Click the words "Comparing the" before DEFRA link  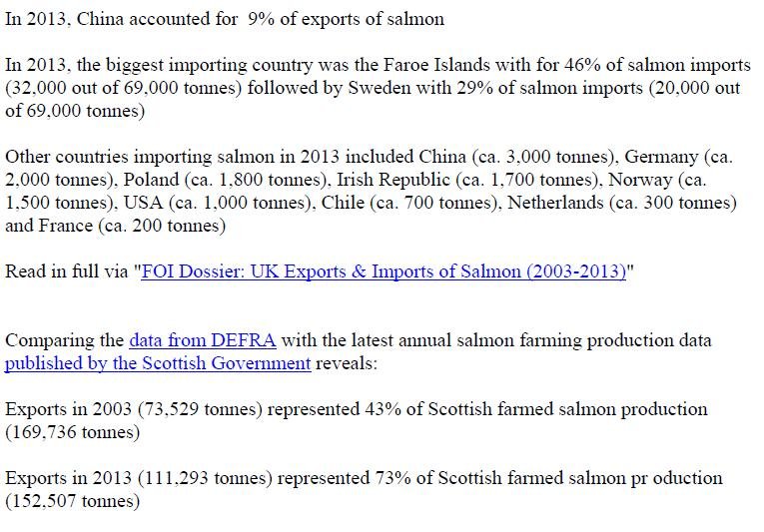64,340
